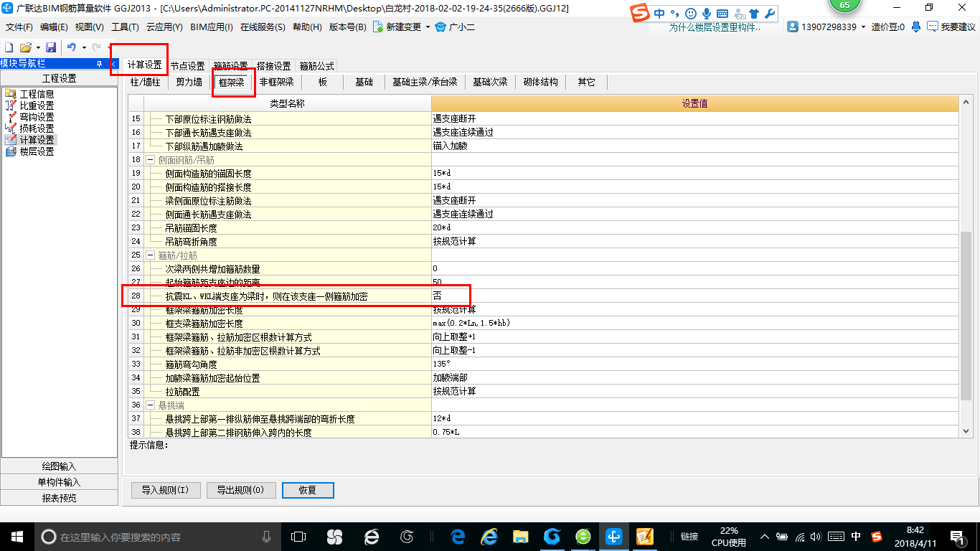
Task: Open File Explorer from taskbar
Action: [521, 536]
